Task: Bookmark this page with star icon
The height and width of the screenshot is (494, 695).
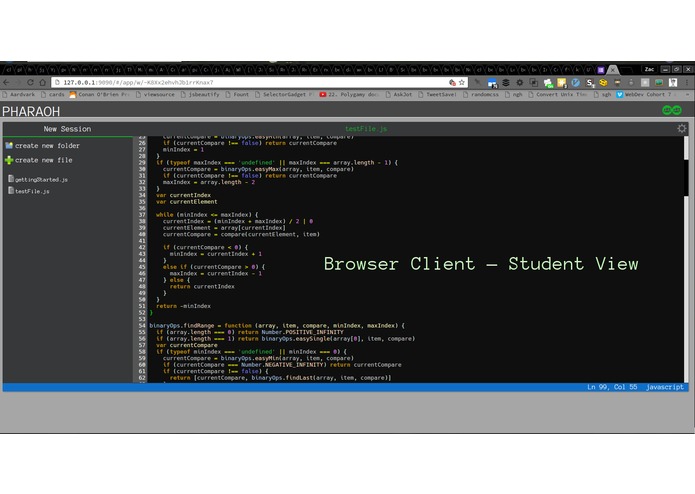Action: tap(462, 82)
